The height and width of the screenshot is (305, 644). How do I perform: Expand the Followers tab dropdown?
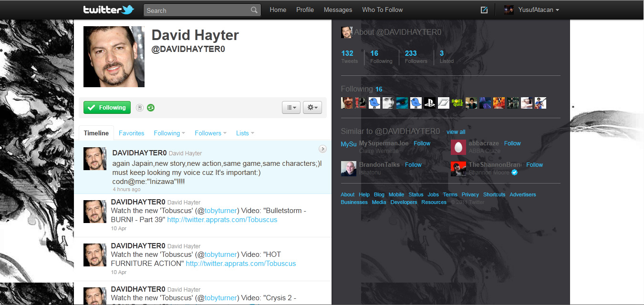pyautogui.click(x=210, y=133)
